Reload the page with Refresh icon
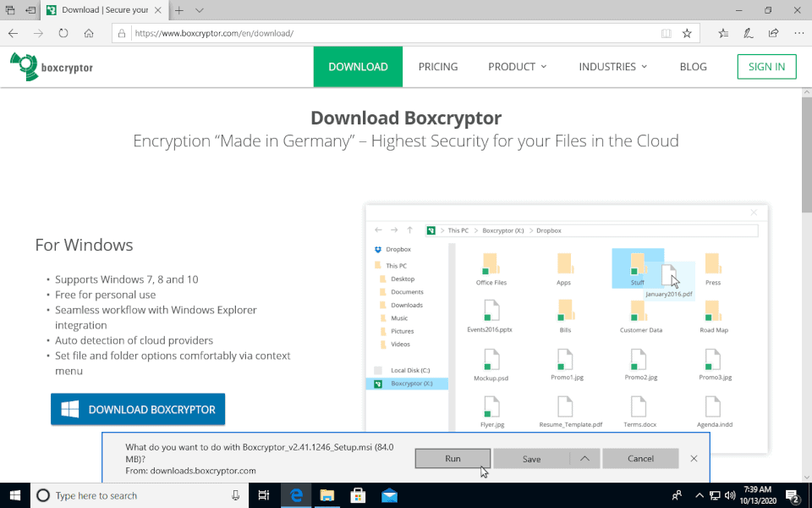Screen dimensions: 812x508 63,33
